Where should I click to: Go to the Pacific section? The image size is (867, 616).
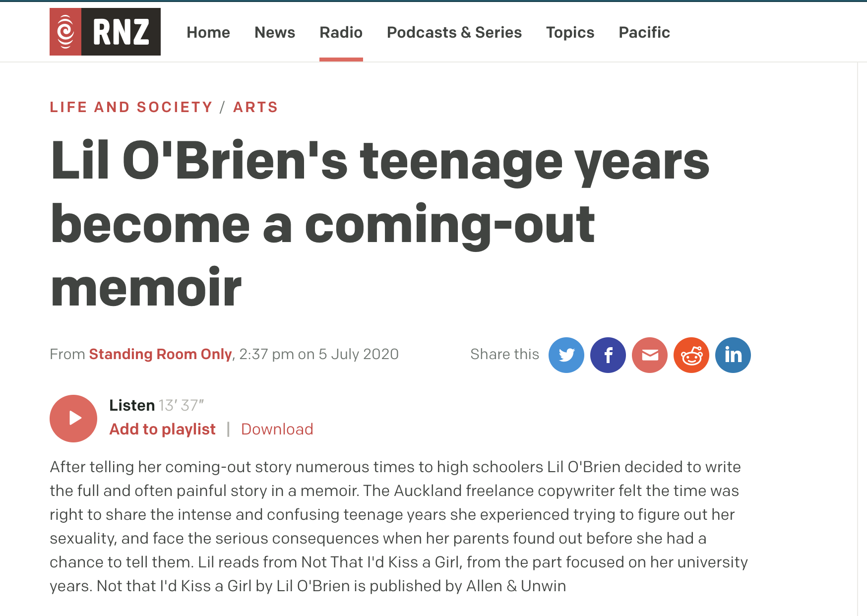[x=644, y=33]
